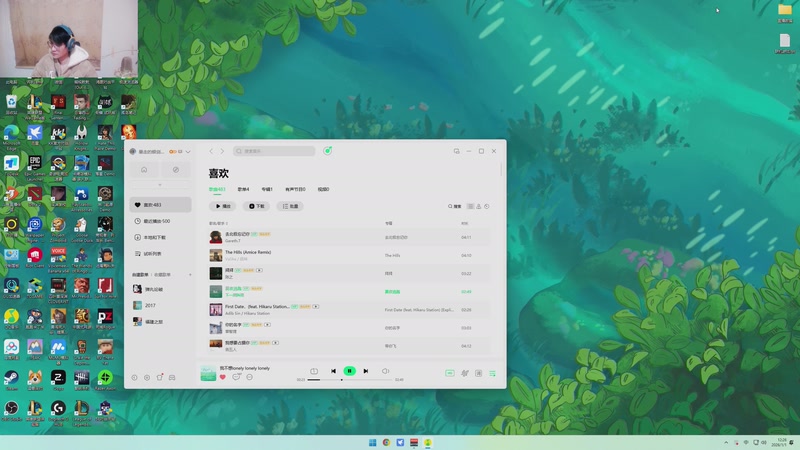Screen dimensions: 800x450
Task: Open 最近播放 500 in the sidebar
Action: tap(160, 221)
